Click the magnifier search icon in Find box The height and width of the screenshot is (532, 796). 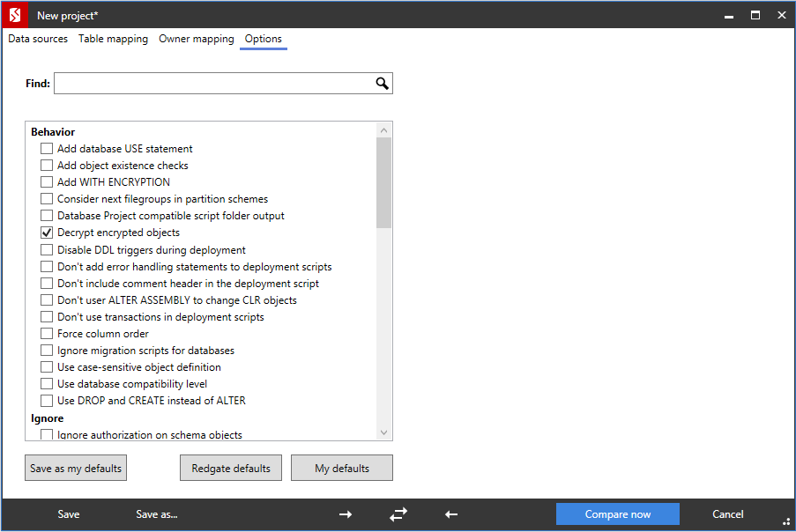pos(382,84)
